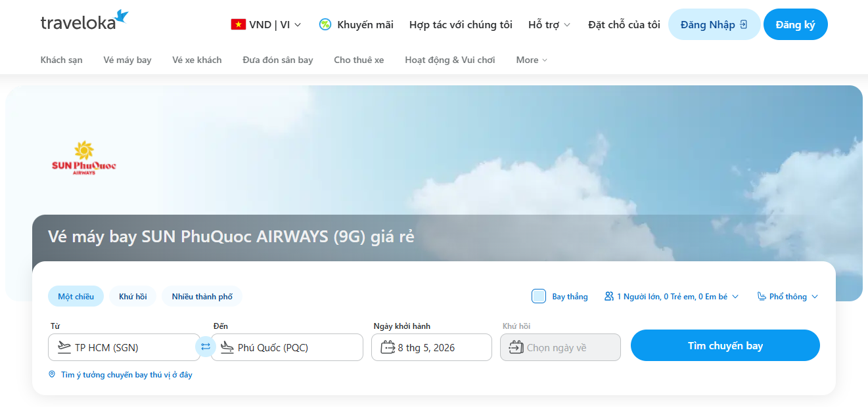The width and height of the screenshot is (868, 407).
Task: Click the location pin icon for flight ideas
Action: 52,375
